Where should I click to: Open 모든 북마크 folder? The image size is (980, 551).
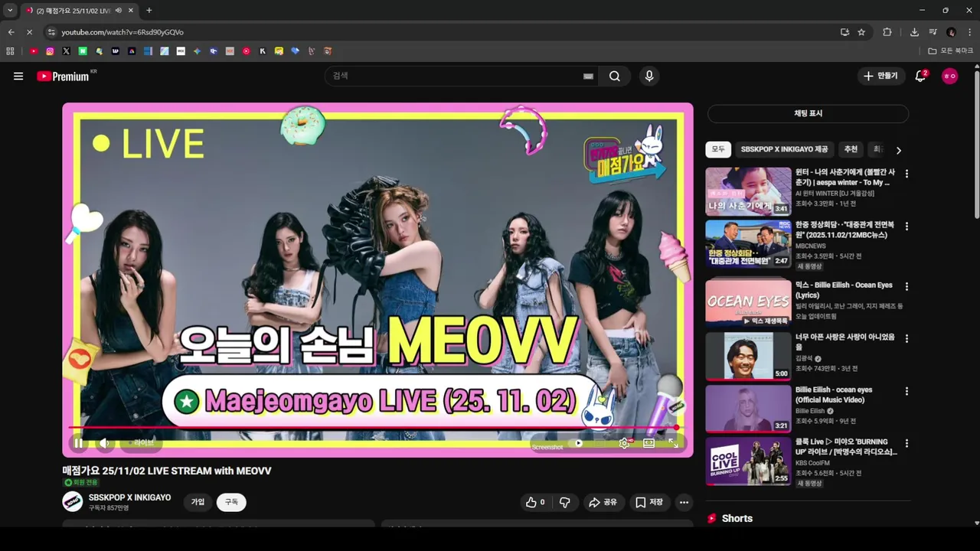pyautogui.click(x=951, y=51)
